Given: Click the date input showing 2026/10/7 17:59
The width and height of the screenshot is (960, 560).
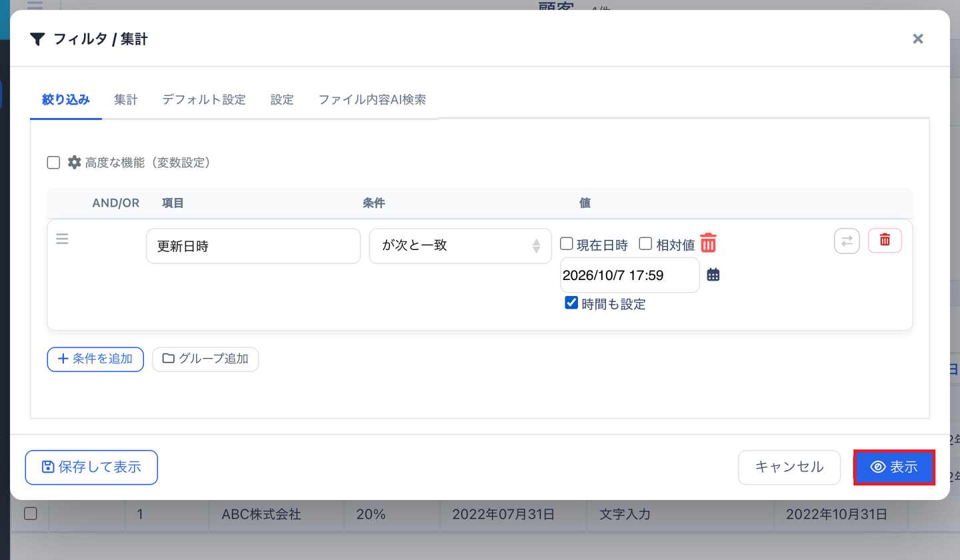Looking at the screenshot, I should pyautogui.click(x=630, y=275).
